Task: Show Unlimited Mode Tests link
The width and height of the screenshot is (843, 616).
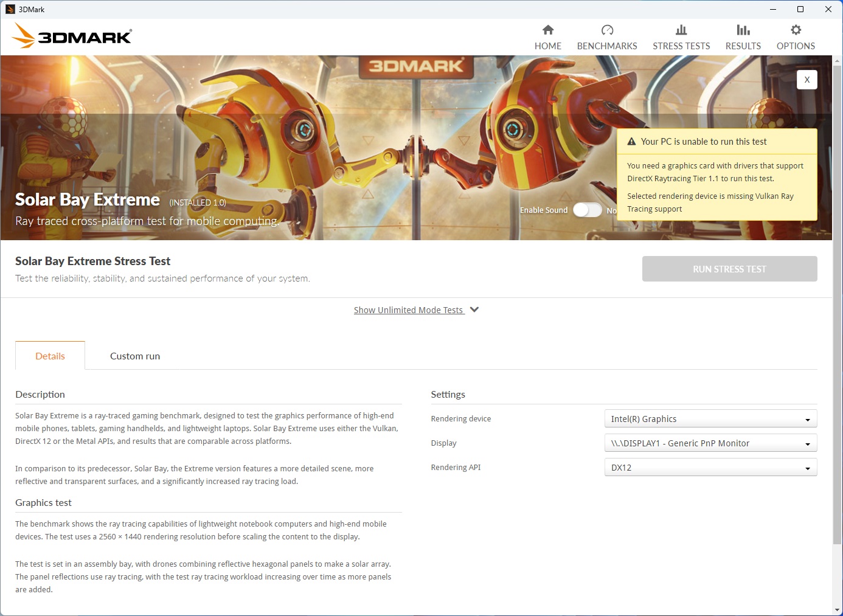Action: point(409,310)
